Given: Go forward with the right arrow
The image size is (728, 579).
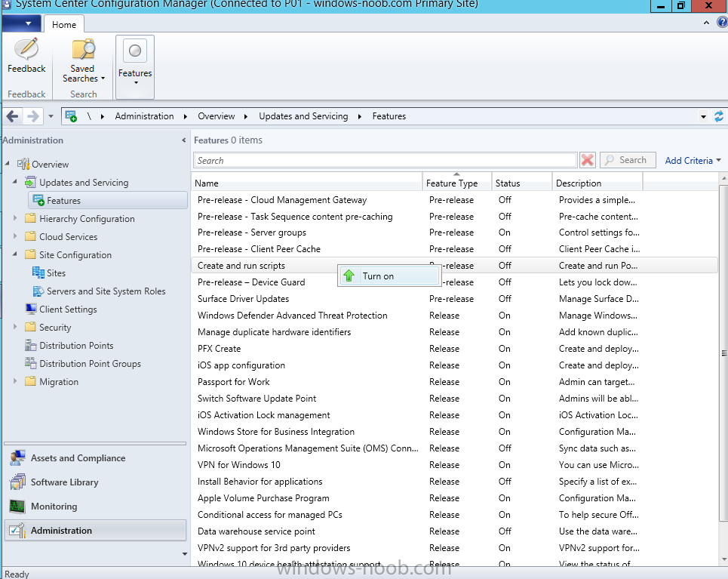Looking at the screenshot, I should 32,116.
